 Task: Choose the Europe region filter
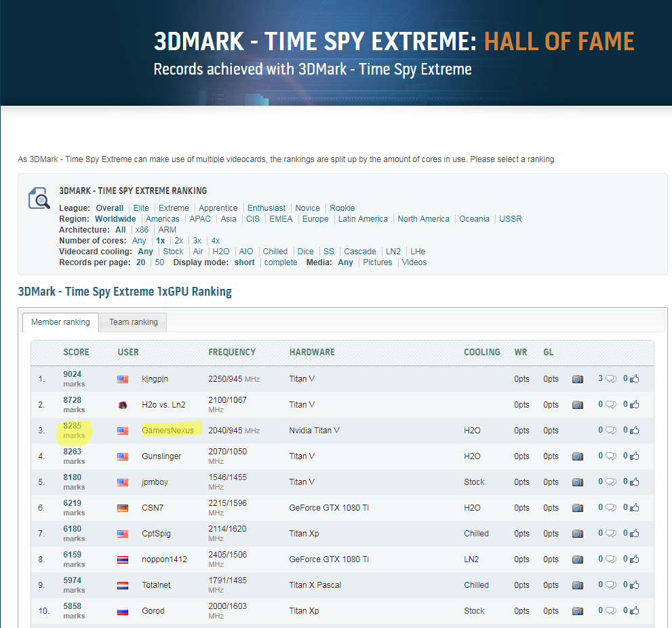coord(315,219)
